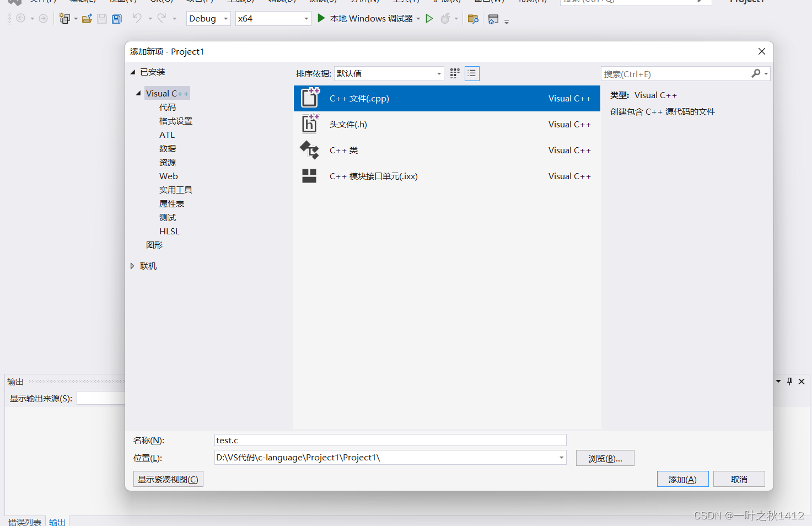This screenshot has height=526, width=812.
Task: Open the 输出 panel window options arrow
Action: click(778, 381)
